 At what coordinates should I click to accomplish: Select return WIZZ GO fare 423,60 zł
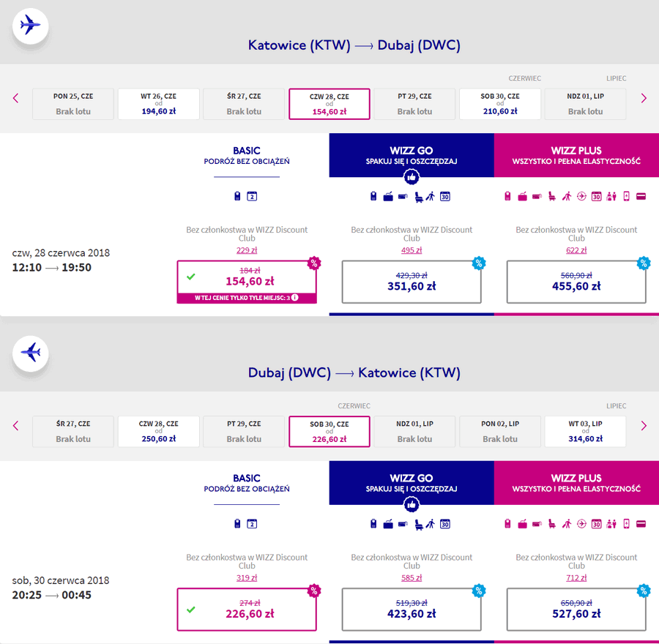412,609
